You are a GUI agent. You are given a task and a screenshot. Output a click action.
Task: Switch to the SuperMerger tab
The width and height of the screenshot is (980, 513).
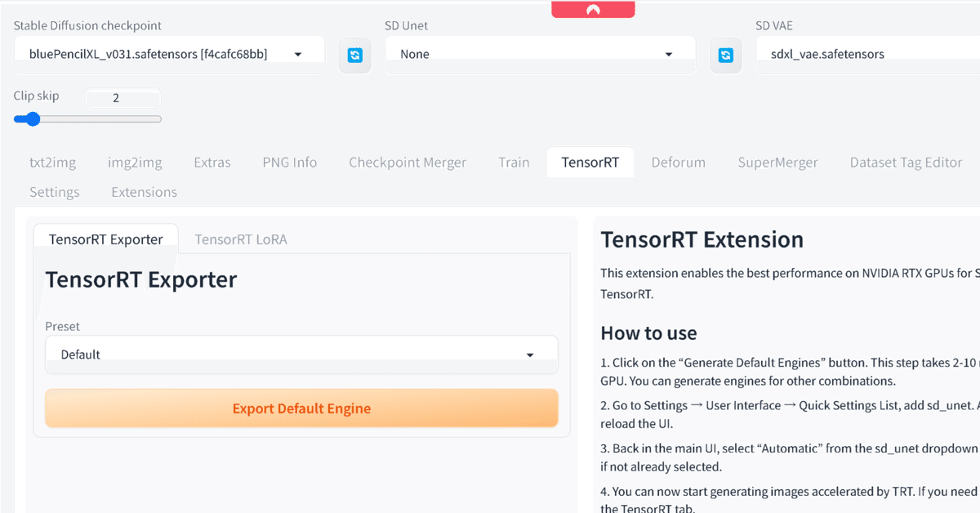pos(777,162)
